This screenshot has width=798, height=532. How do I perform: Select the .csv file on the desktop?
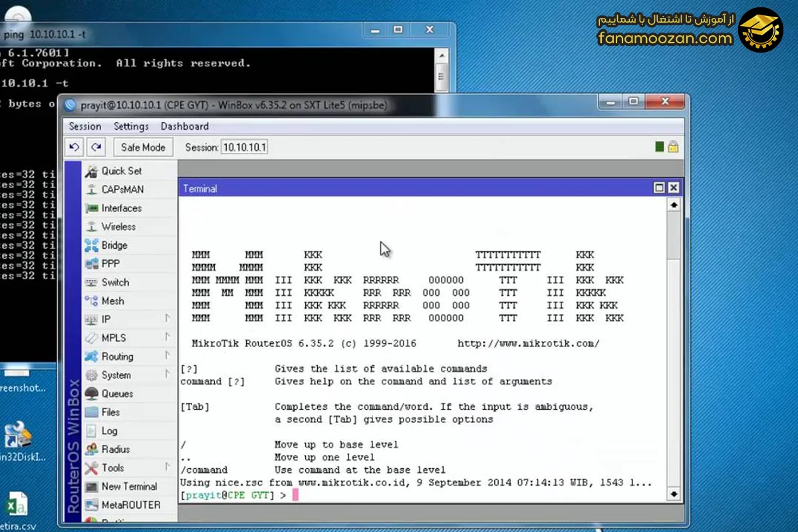18,511
